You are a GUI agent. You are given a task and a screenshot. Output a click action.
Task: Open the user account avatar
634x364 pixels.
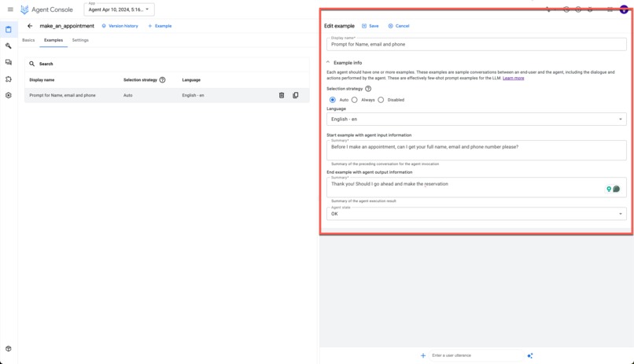624,9
